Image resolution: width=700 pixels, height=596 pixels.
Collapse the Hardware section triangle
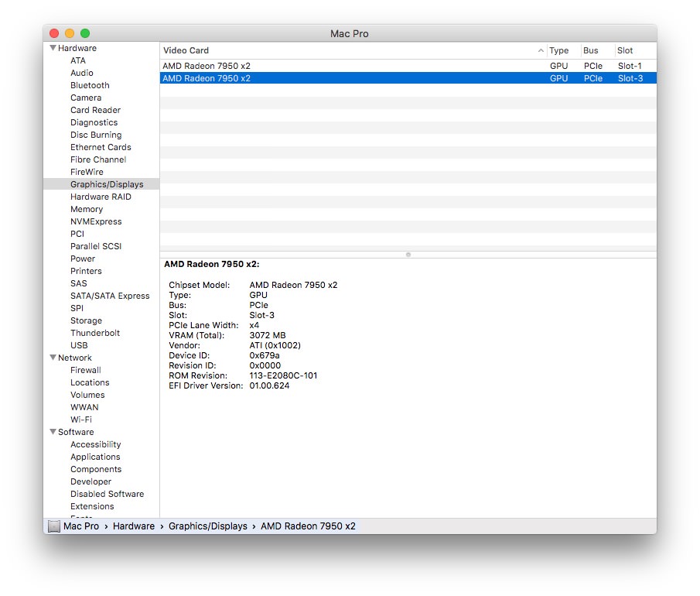pos(53,48)
